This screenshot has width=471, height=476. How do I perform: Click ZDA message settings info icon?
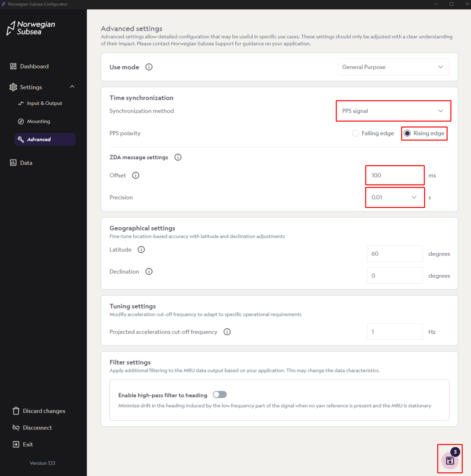tap(178, 157)
